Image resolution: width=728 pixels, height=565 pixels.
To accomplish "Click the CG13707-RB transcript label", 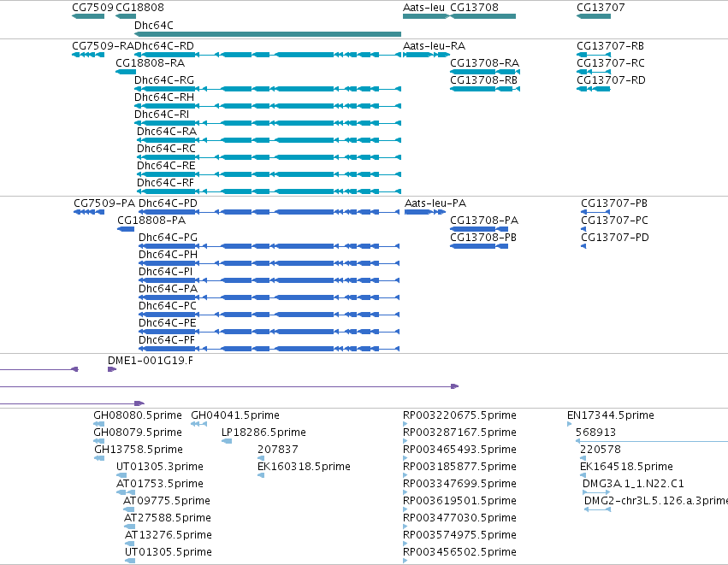I will pyautogui.click(x=611, y=46).
